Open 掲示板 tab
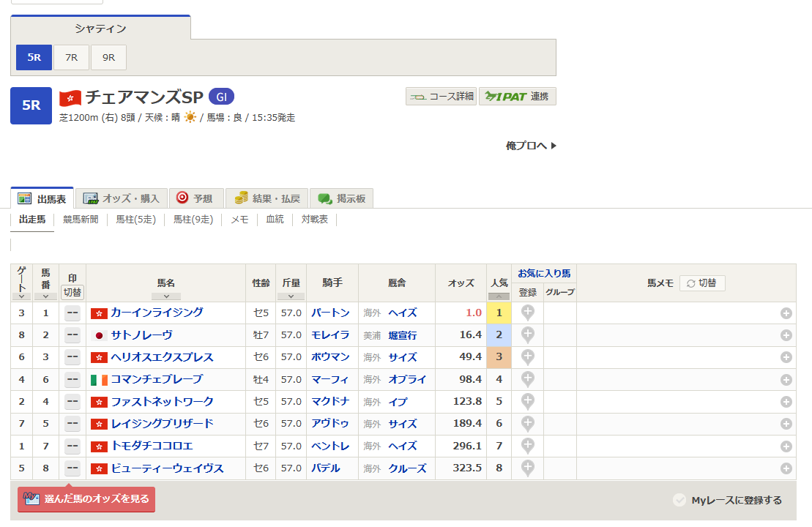 click(x=342, y=199)
